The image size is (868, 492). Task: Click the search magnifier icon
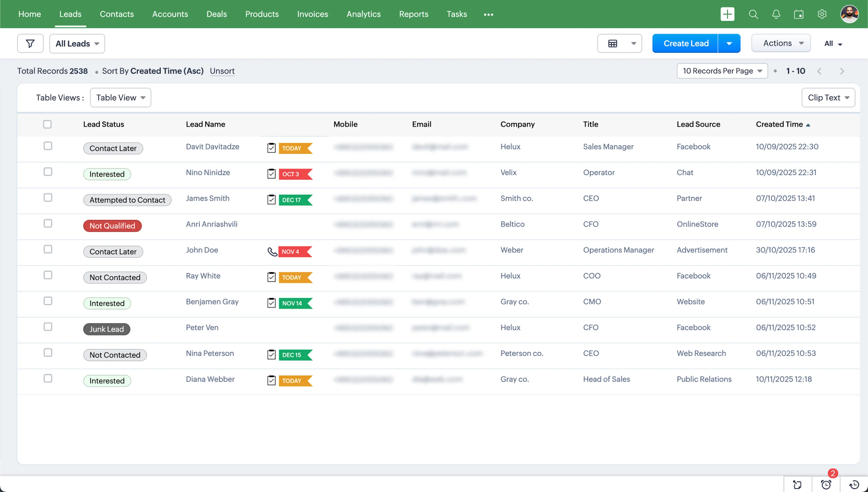coord(753,14)
